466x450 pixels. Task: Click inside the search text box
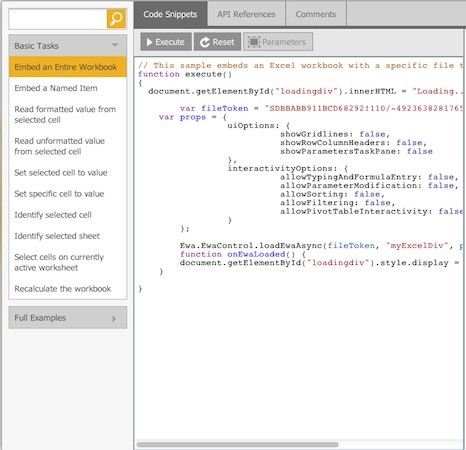pos(58,19)
